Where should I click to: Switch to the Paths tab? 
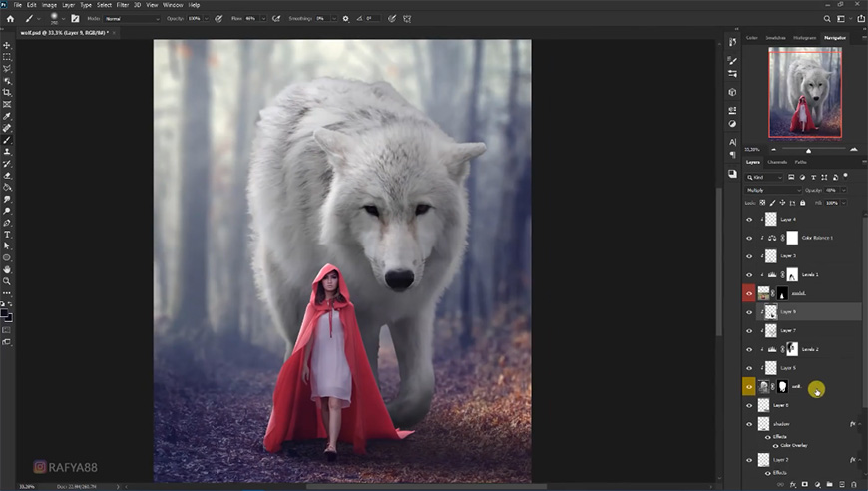click(x=800, y=162)
